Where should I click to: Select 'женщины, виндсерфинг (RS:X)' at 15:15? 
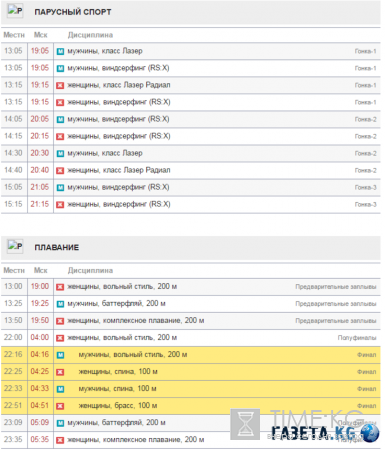(x=119, y=204)
